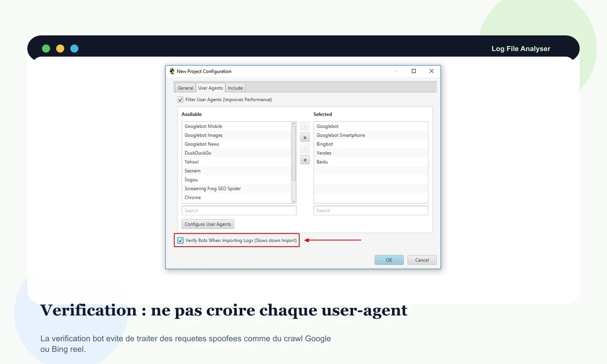Select Baidu in Selected list
The height and width of the screenshot is (364, 607).
point(371,162)
